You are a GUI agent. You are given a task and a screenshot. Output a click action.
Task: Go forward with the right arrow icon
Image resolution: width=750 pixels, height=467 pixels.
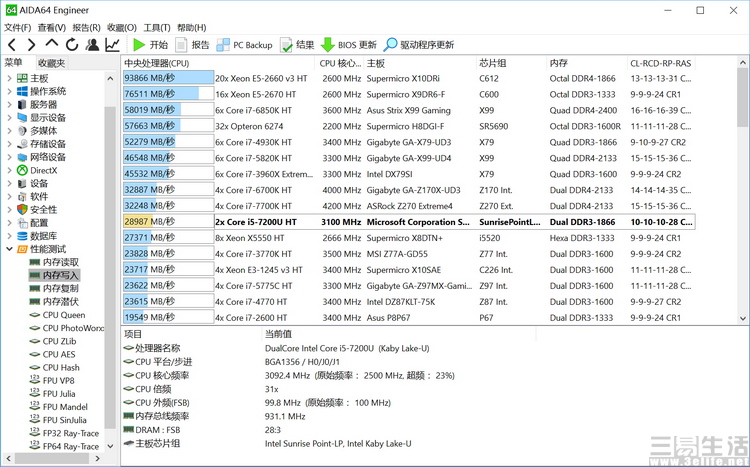click(x=31, y=45)
